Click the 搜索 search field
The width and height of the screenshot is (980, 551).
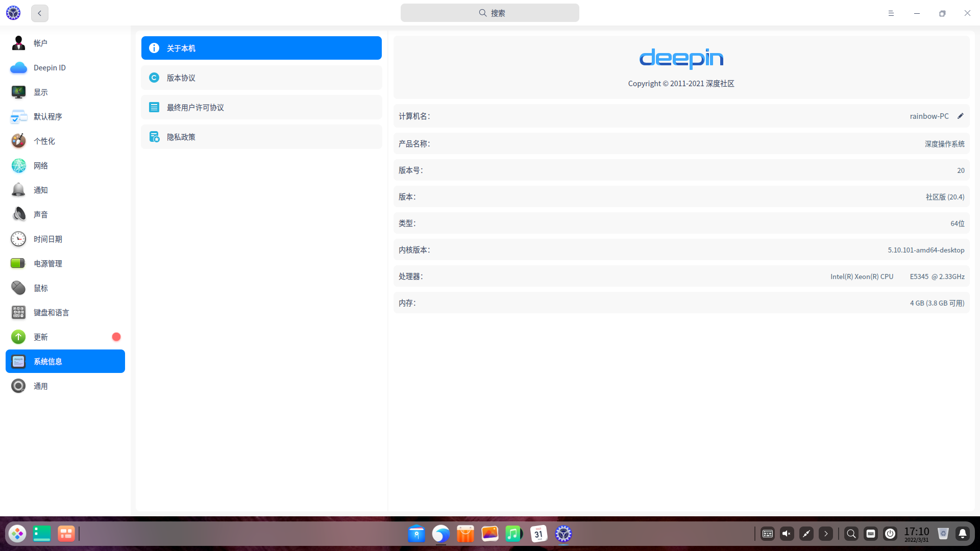pyautogui.click(x=489, y=13)
